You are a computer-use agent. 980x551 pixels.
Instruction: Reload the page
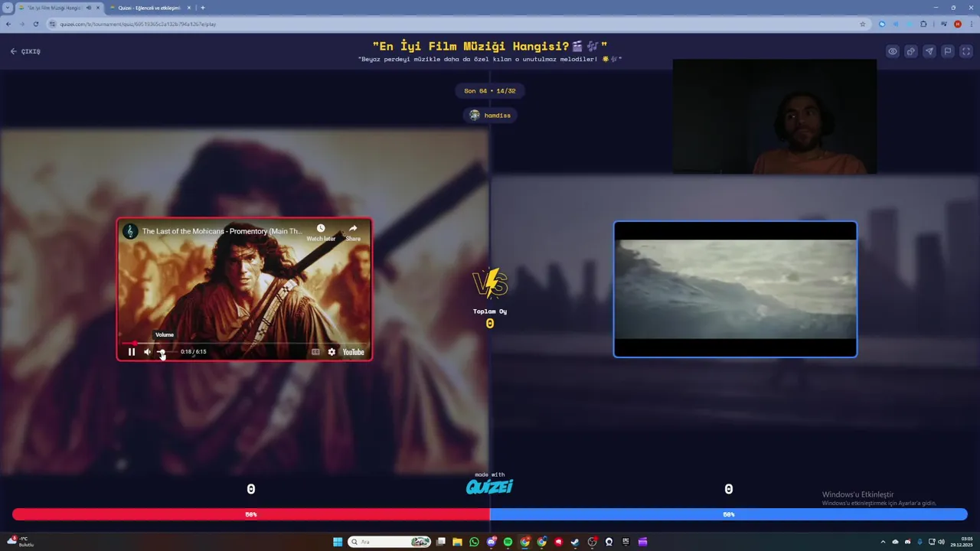(x=35, y=24)
